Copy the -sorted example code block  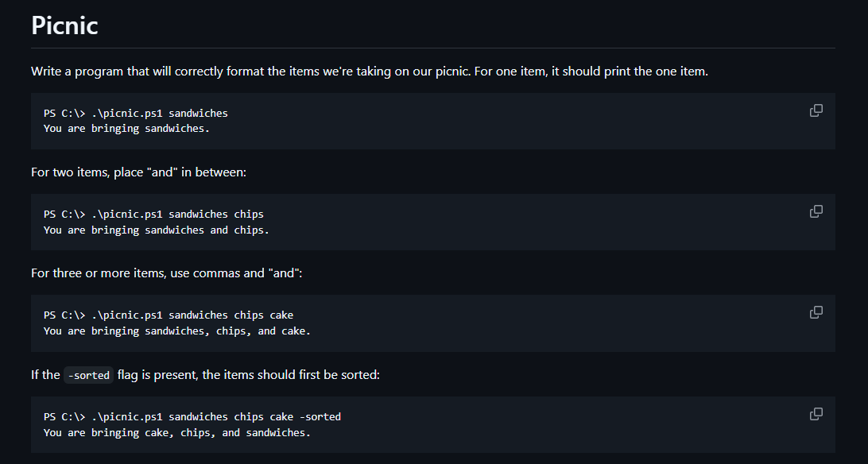[816, 414]
